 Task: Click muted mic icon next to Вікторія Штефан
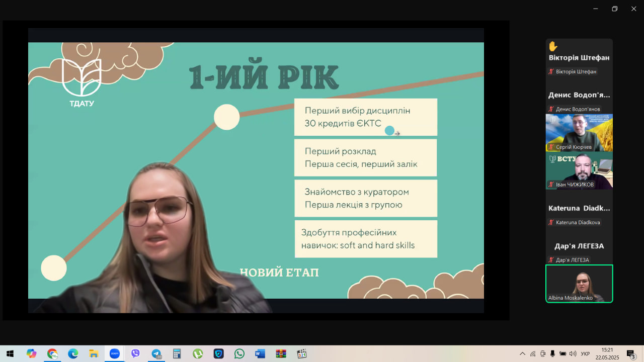551,71
